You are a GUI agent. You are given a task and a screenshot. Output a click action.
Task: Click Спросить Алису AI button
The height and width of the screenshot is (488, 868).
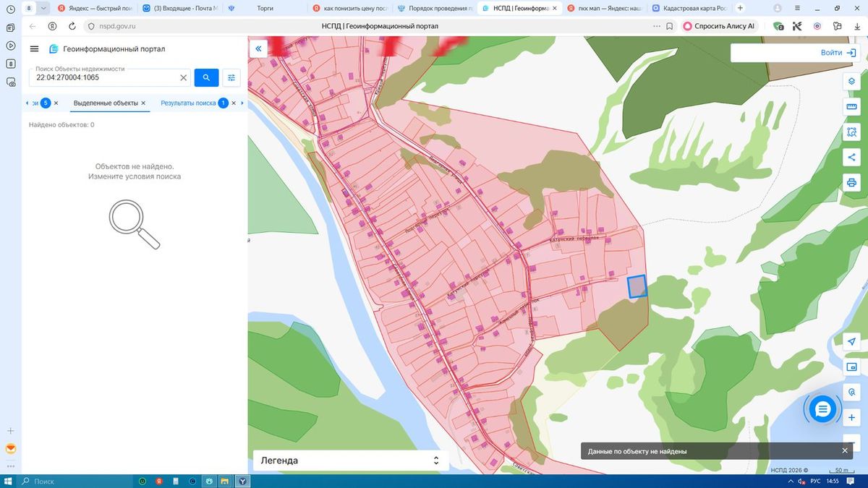[x=719, y=26]
